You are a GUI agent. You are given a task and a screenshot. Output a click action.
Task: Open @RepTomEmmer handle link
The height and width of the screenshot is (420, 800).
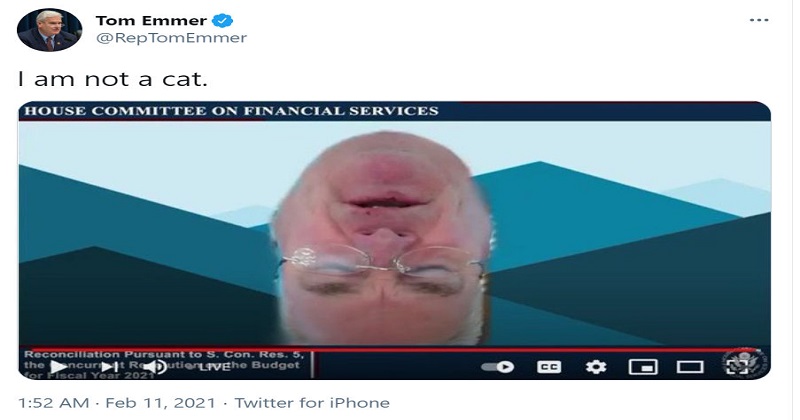pos(171,38)
